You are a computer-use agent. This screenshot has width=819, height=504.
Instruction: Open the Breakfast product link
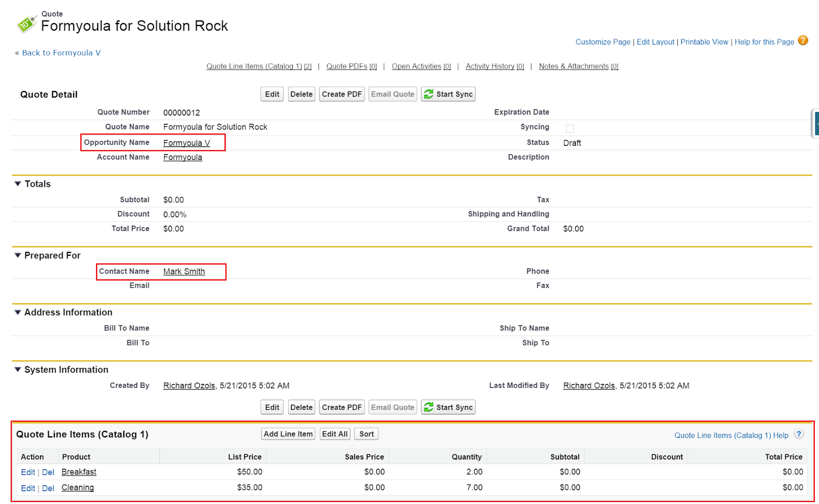click(79, 472)
